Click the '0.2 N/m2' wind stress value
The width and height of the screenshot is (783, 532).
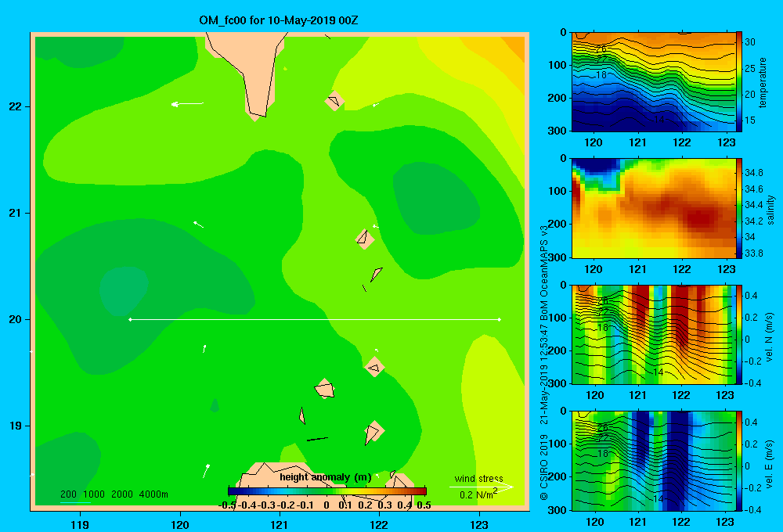point(478,494)
